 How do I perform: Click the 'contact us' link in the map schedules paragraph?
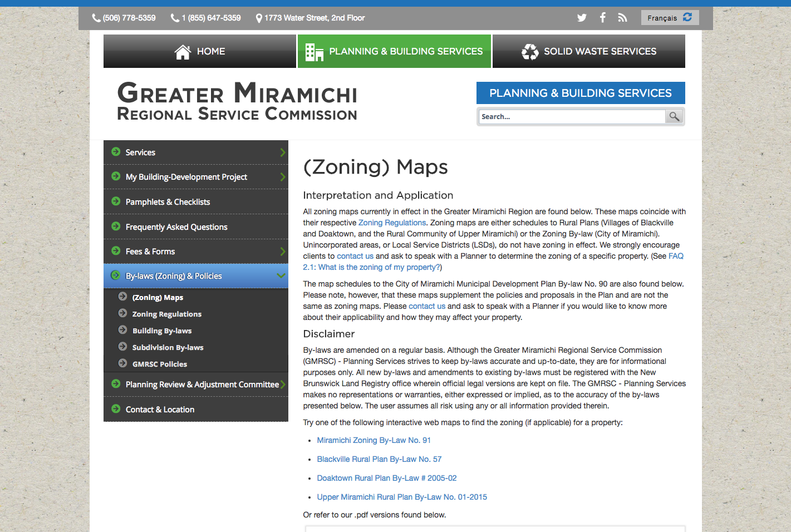427,306
